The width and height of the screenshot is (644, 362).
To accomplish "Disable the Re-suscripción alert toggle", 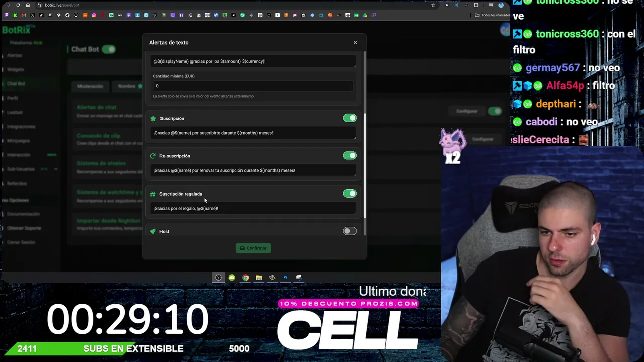I will point(350,156).
